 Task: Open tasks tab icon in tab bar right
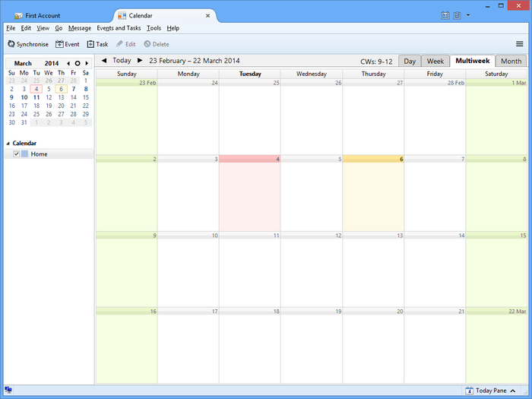457,15
